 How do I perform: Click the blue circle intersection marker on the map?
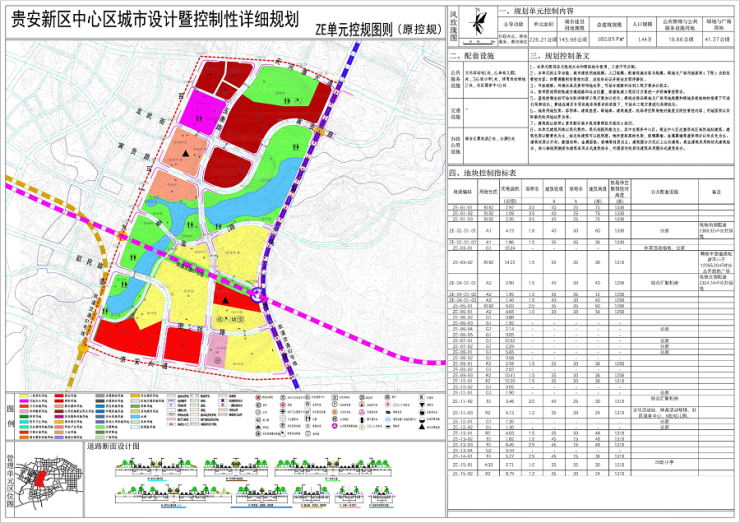click(x=257, y=295)
